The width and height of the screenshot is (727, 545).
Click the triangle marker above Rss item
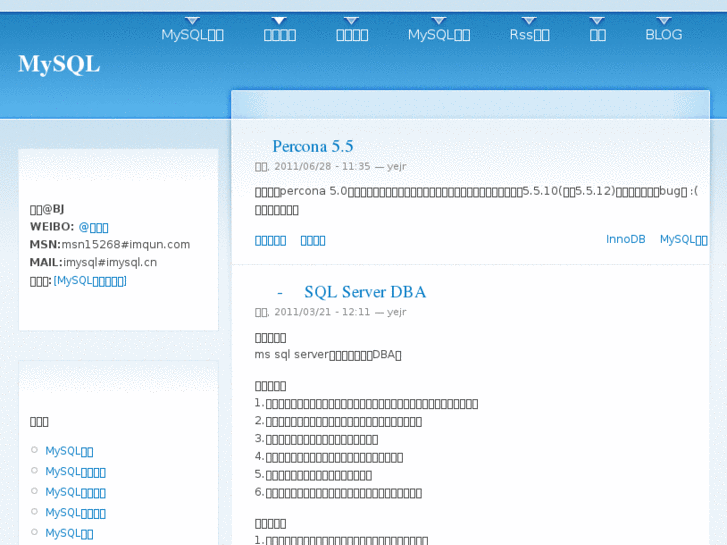click(529, 21)
